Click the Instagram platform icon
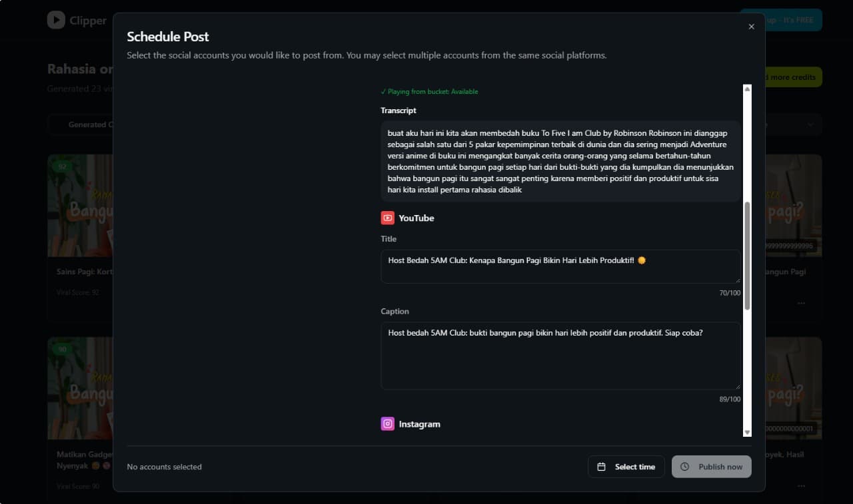Screen dimensions: 853x504 [x=387, y=423]
